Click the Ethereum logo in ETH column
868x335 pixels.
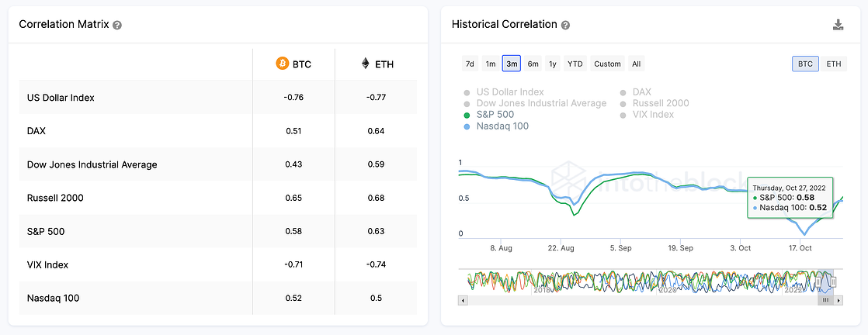(x=365, y=64)
